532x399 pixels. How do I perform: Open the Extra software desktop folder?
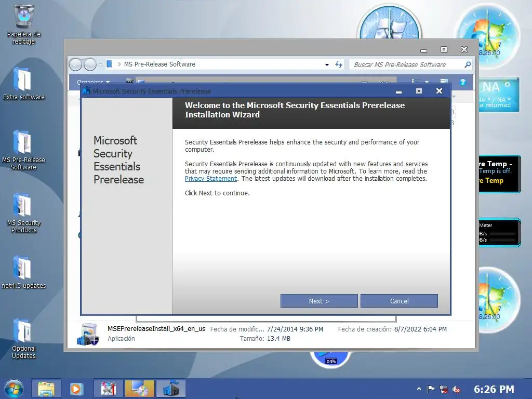coord(24,84)
